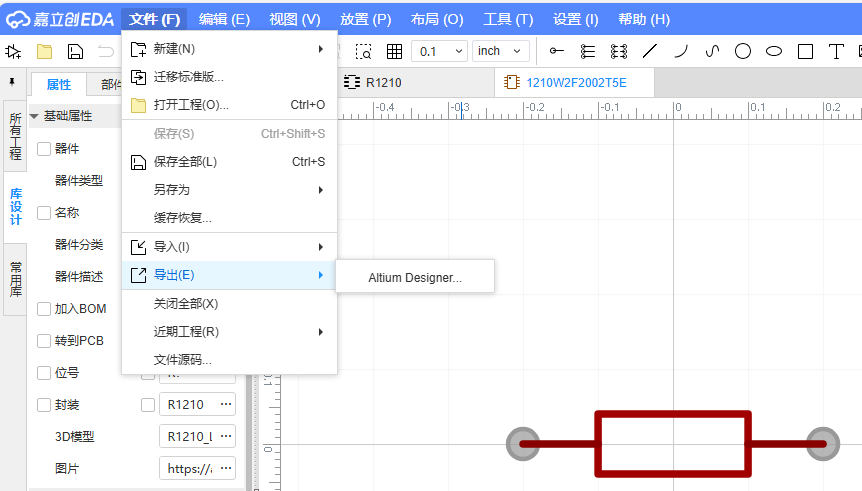Select the rectangle drawing tool
This screenshot has height=491, width=862.
pyautogui.click(x=805, y=52)
